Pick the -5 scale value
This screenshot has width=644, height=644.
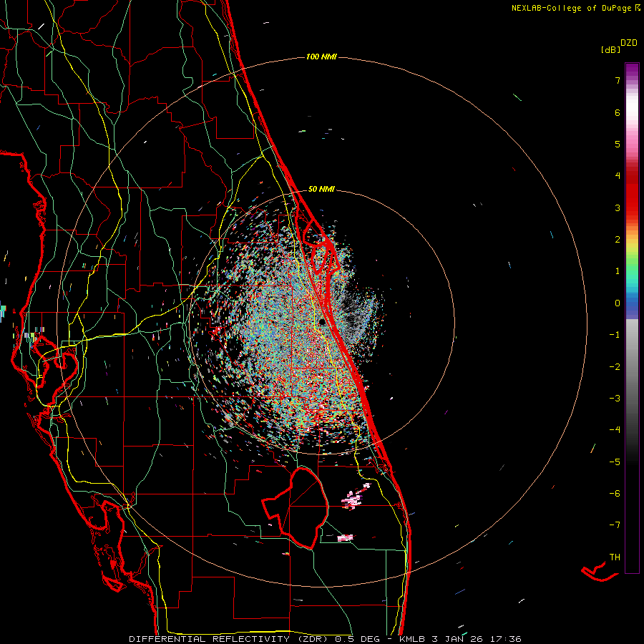tap(615, 462)
